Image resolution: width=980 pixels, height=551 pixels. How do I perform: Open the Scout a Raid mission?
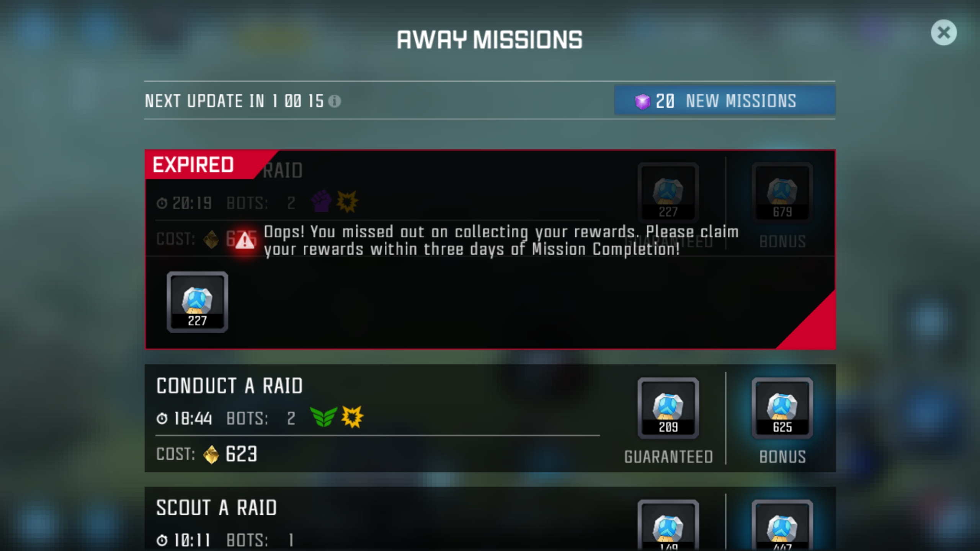click(490, 519)
